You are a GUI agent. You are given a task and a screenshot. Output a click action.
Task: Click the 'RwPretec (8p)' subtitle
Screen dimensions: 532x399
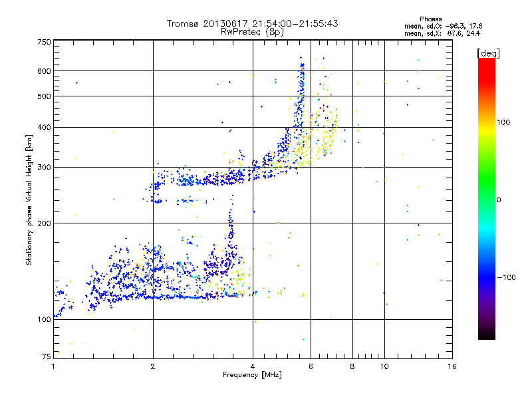point(252,32)
